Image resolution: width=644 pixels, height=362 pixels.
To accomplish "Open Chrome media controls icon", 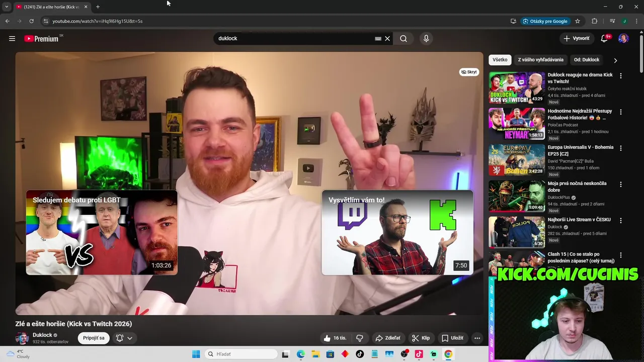I will pos(612,21).
